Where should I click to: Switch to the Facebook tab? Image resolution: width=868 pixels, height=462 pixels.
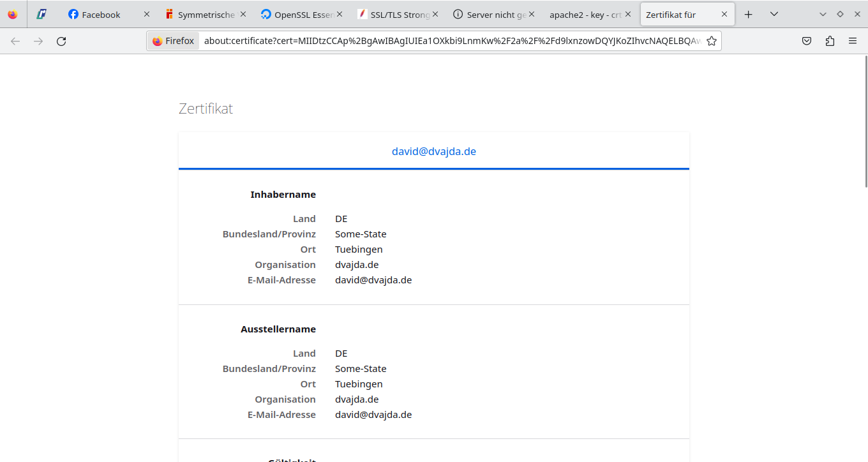101,14
